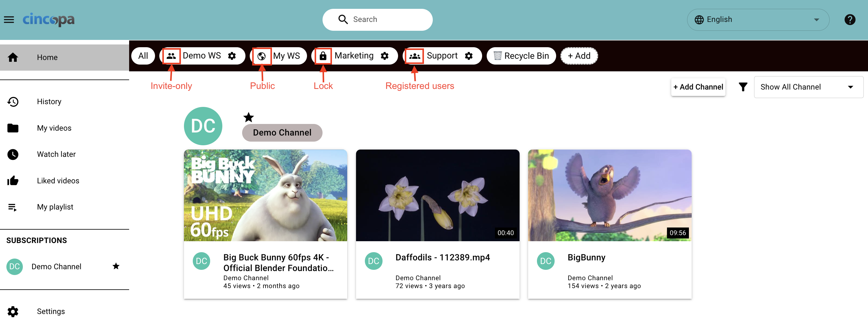Toggle favorite star above Demo Channel
Screen dimensions: 868x321
248,117
